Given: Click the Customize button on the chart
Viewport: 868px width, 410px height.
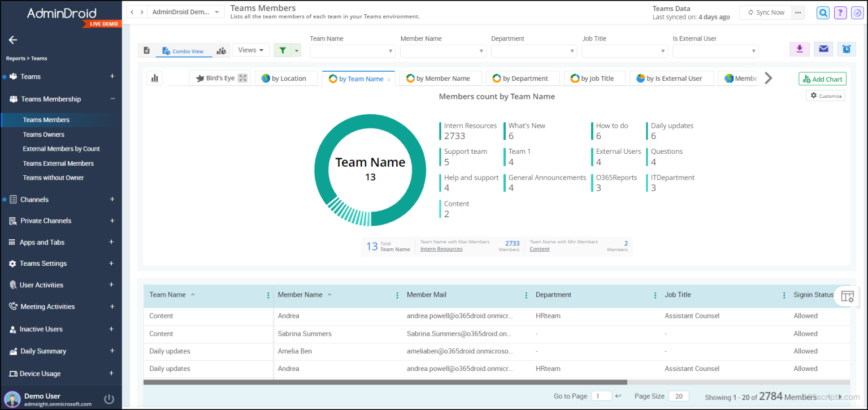Looking at the screenshot, I should point(825,96).
